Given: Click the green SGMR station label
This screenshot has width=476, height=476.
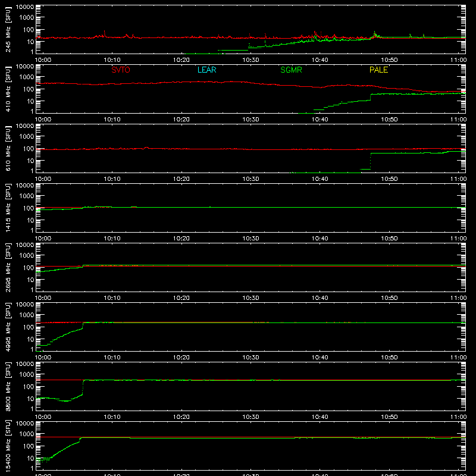Looking at the screenshot, I should click(x=291, y=70).
